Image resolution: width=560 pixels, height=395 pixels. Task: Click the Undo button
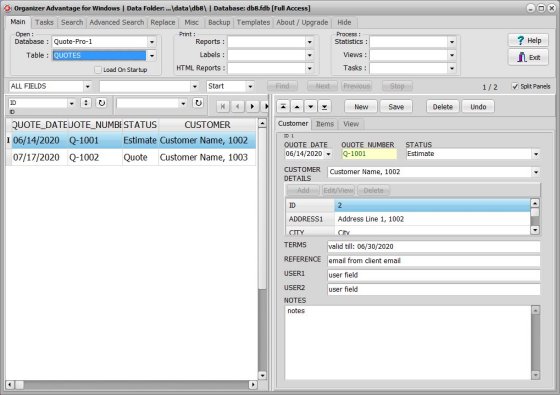pyautogui.click(x=478, y=106)
